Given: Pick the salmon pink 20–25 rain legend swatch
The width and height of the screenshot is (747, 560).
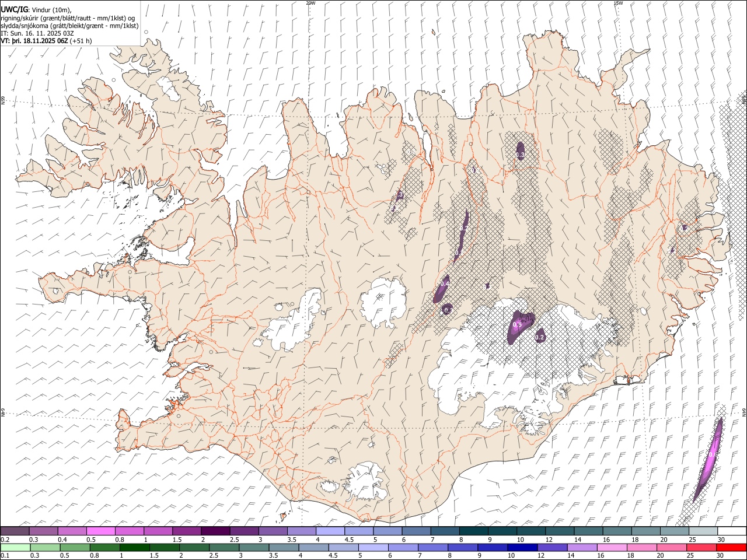Looking at the screenshot, I should click(671, 547).
